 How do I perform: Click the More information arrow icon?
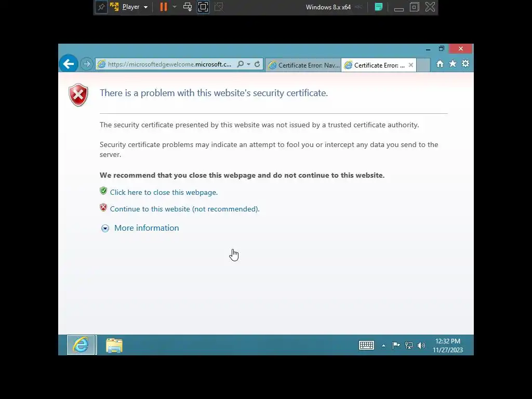click(105, 229)
